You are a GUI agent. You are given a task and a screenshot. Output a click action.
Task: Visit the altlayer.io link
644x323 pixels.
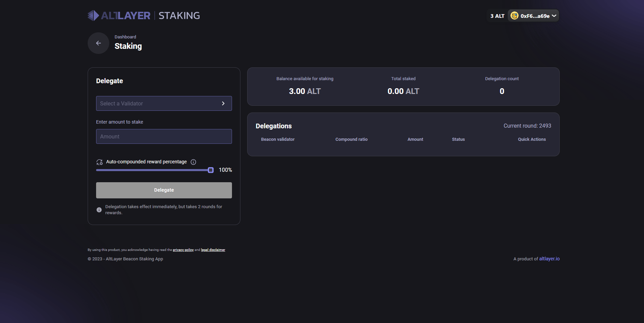549,259
